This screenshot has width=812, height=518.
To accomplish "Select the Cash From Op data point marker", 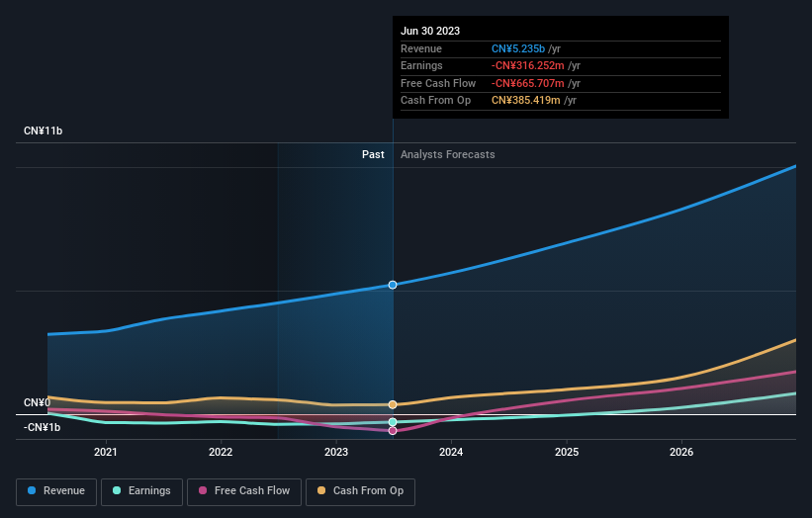I will coord(393,404).
